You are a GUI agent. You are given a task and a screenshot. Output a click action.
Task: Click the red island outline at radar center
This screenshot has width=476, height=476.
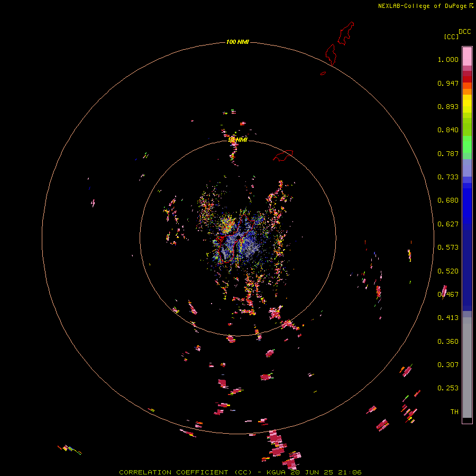coord(235,239)
